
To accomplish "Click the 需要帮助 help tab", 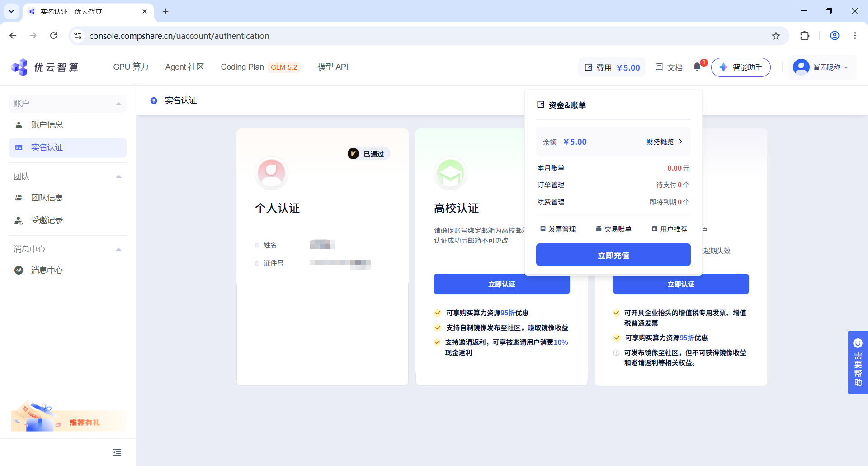I will point(858,362).
